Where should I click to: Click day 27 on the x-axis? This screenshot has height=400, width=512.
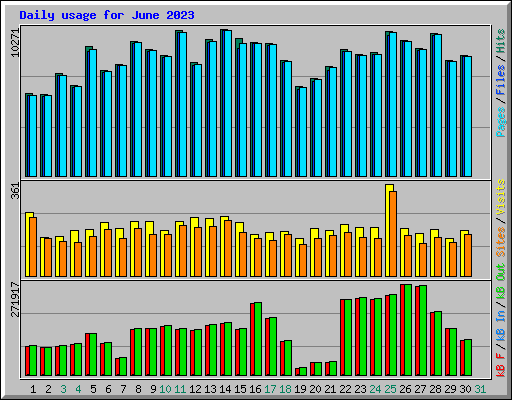[420, 389]
